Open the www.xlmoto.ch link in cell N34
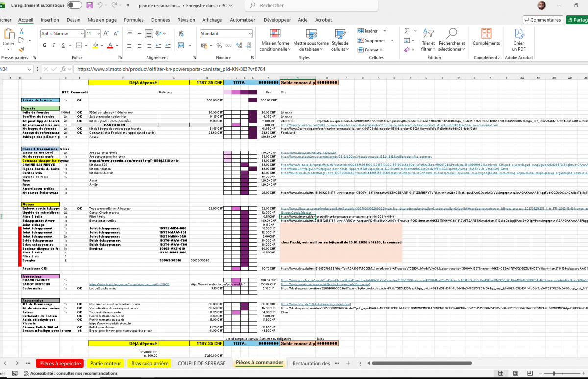 pos(296,216)
